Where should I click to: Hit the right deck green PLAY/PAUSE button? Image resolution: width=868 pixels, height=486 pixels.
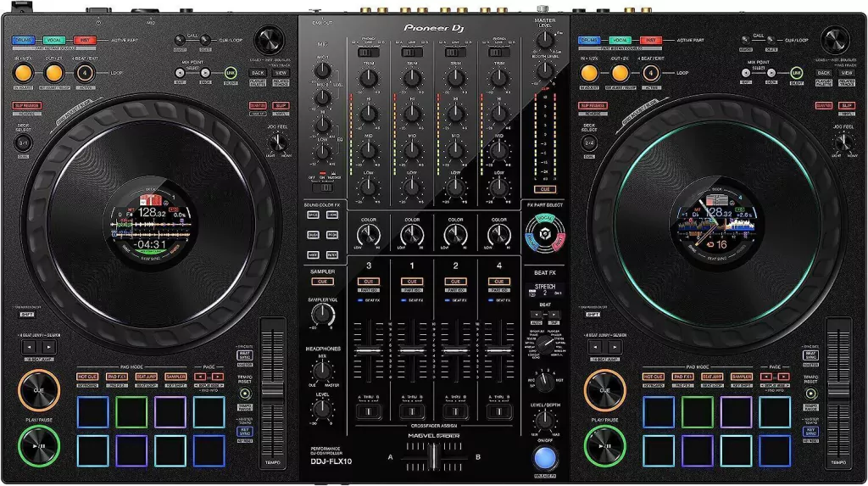coord(605,445)
